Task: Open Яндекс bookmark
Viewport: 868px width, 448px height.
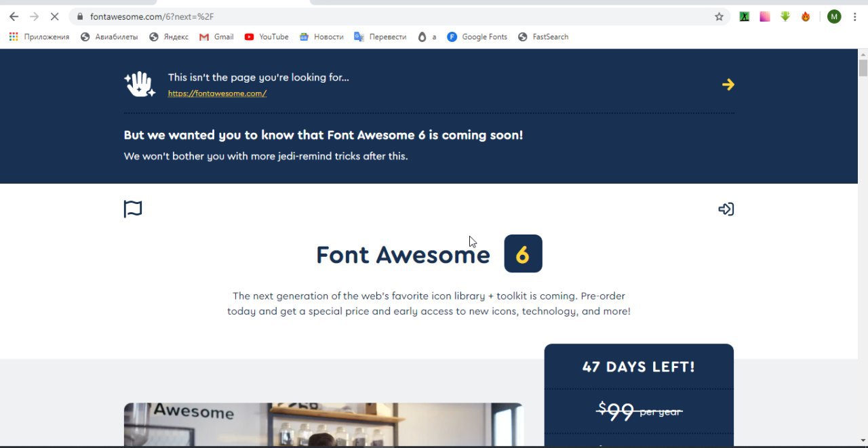Action: [x=169, y=37]
